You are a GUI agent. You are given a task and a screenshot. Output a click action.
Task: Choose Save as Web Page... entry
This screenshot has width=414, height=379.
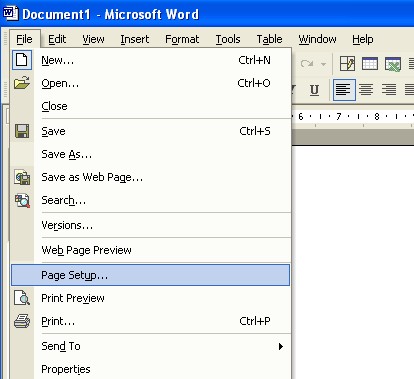(x=150, y=177)
